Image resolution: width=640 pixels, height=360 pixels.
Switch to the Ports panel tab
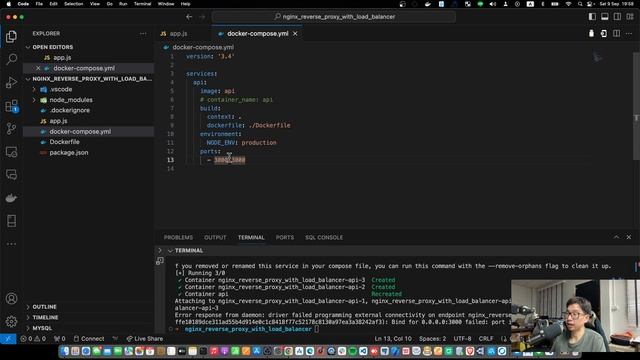coord(285,237)
